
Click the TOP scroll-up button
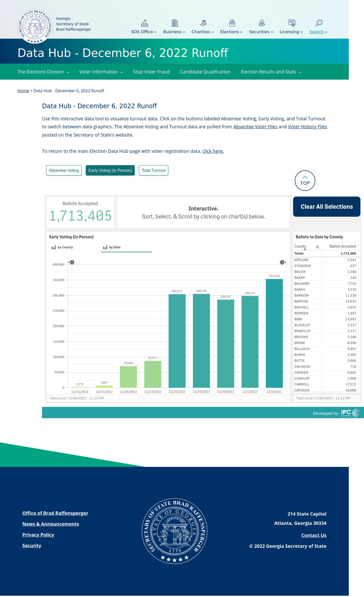(x=305, y=181)
